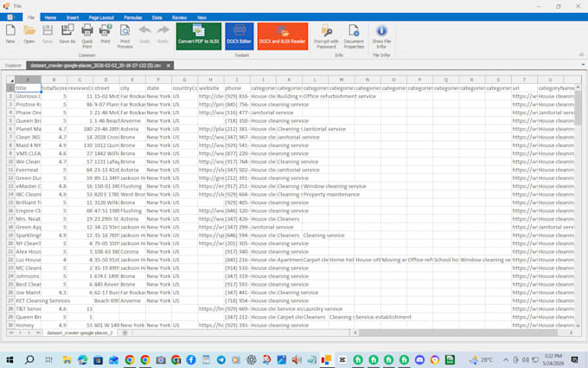Open the Data ribbon tab
This screenshot has width=588, height=368.
pyautogui.click(x=157, y=17)
